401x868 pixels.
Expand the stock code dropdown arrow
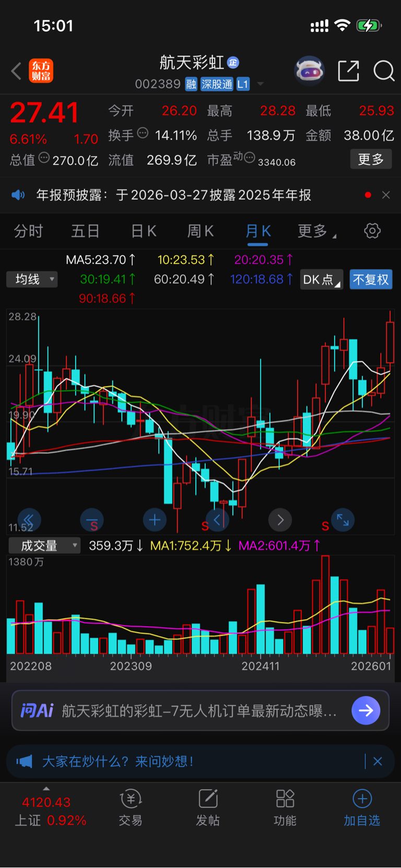point(260,84)
